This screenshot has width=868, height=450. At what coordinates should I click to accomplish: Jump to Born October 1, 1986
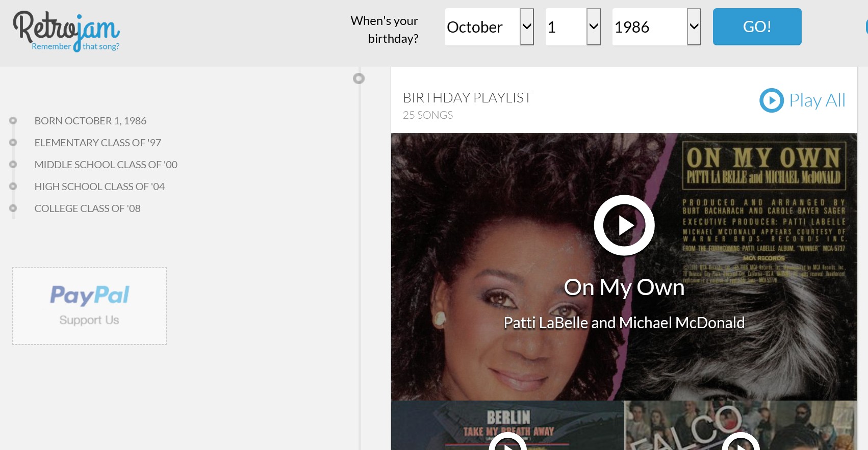click(x=90, y=121)
